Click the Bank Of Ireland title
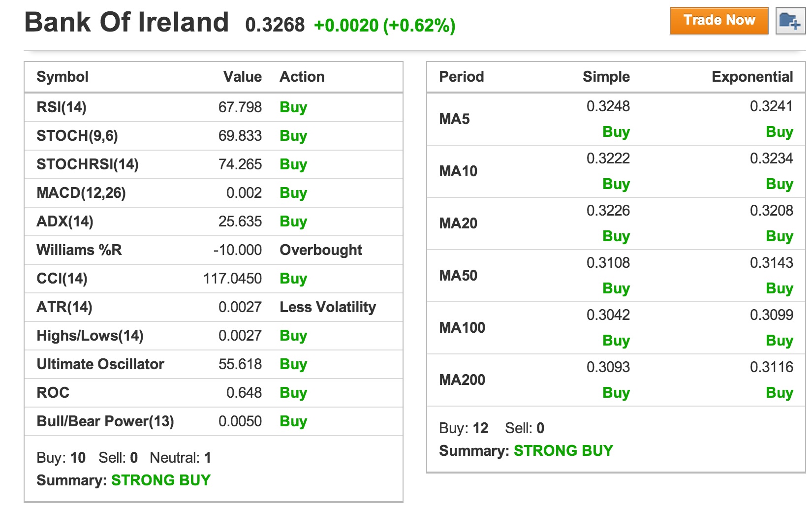Screen dimensions: 812x507 click(125, 22)
